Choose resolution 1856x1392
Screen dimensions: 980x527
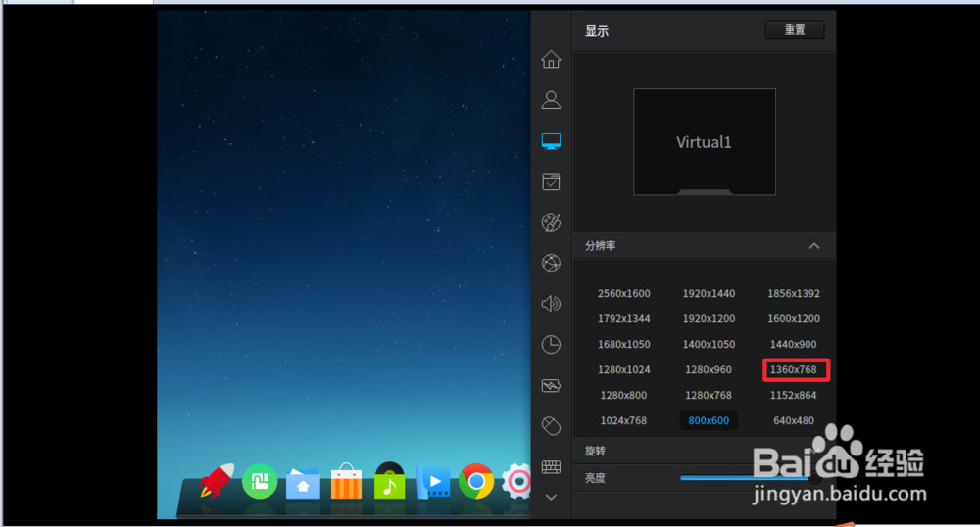794,294
